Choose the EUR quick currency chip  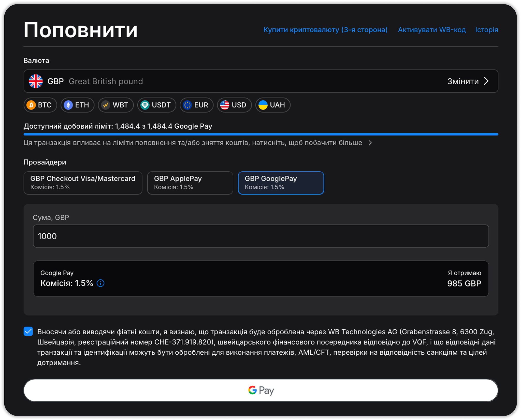click(196, 105)
